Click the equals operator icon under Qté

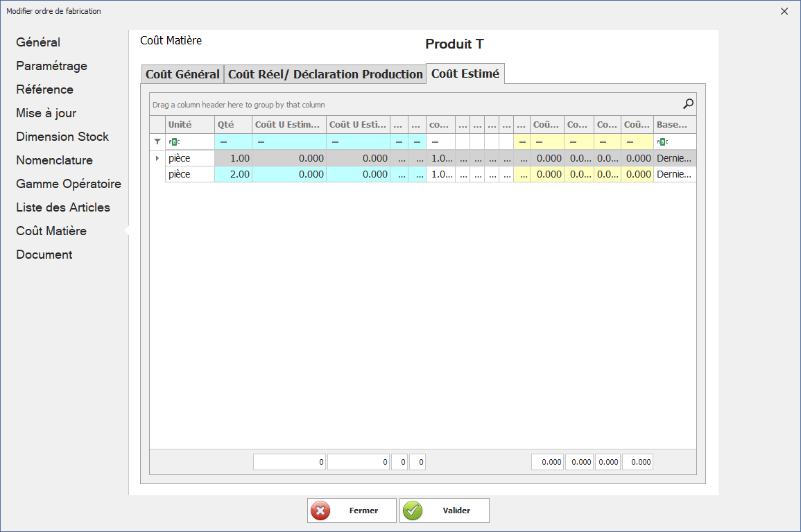(x=223, y=141)
